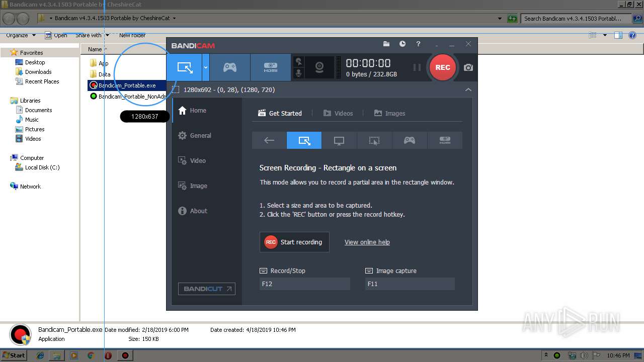Screen dimensions: 644x362
Task: Open Network in navigation pane
Action: 30,187
